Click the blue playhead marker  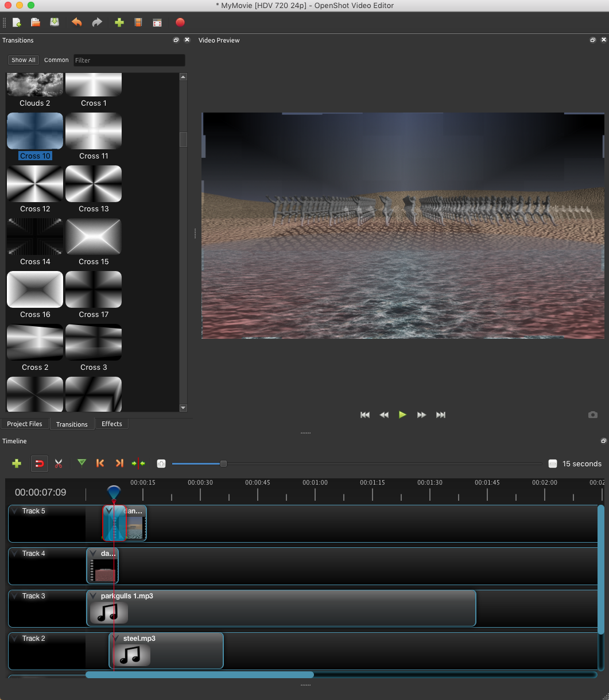coord(114,492)
